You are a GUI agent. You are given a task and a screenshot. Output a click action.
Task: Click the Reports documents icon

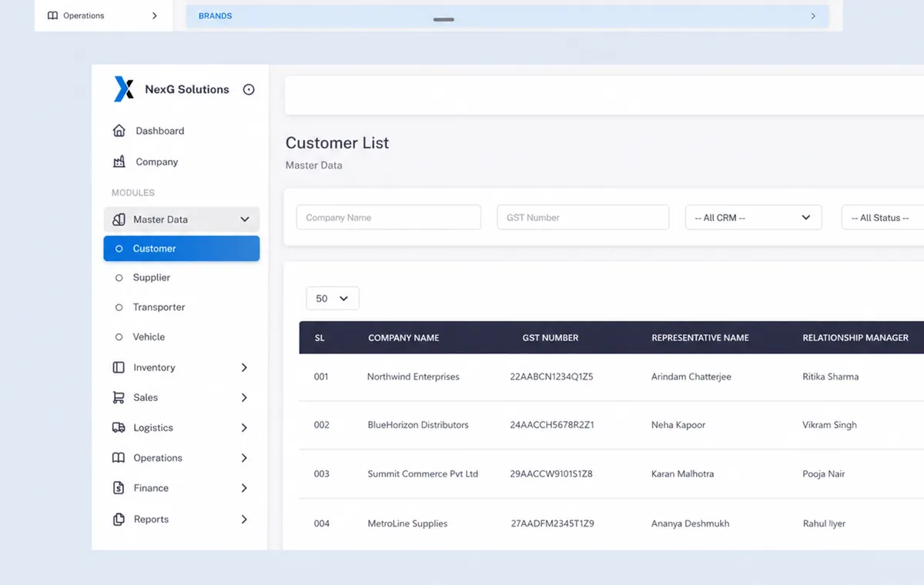pos(119,520)
